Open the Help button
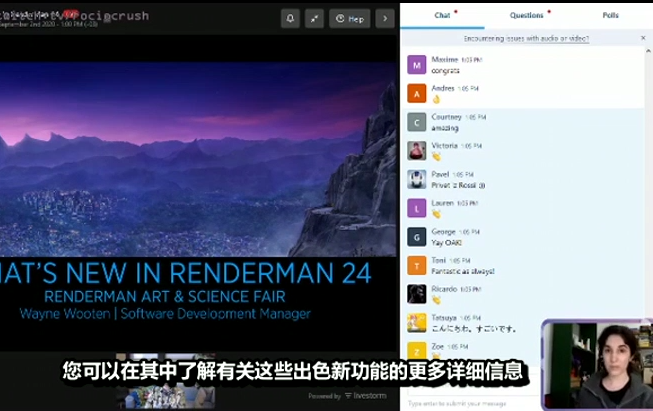 point(350,19)
